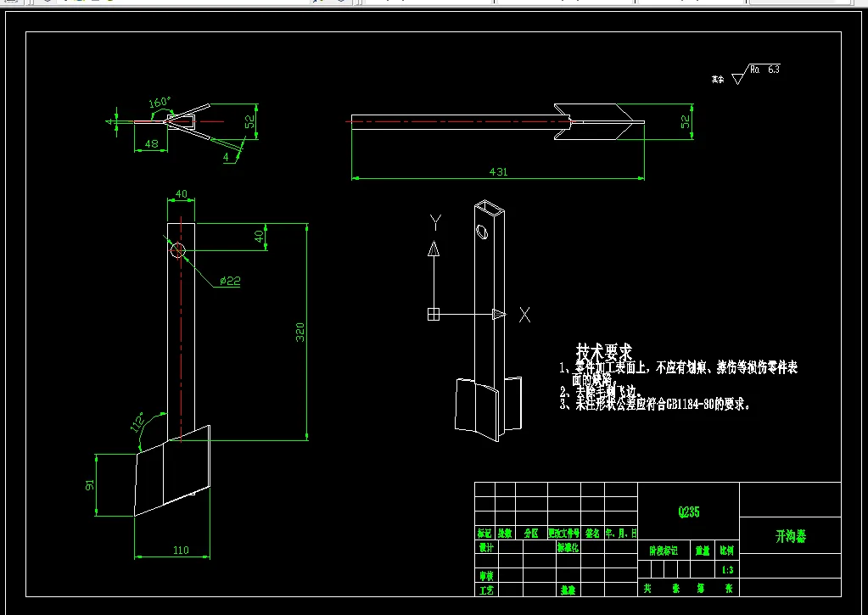Click the X axis label of the UCS
The image size is (868, 615).
click(524, 315)
